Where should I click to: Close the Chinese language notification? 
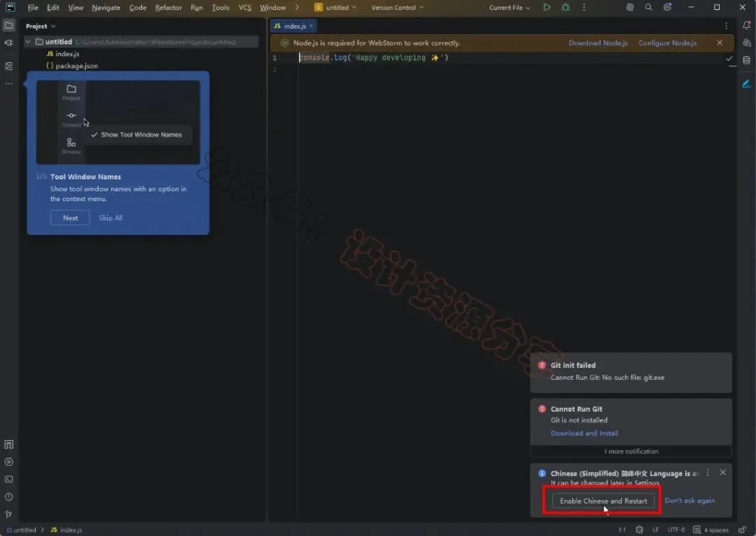click(x=722, y=472)
